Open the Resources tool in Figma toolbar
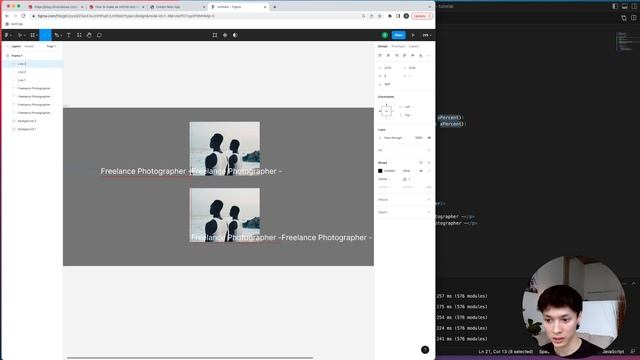Screen dimensions: 640x360 tap(79, 35)
